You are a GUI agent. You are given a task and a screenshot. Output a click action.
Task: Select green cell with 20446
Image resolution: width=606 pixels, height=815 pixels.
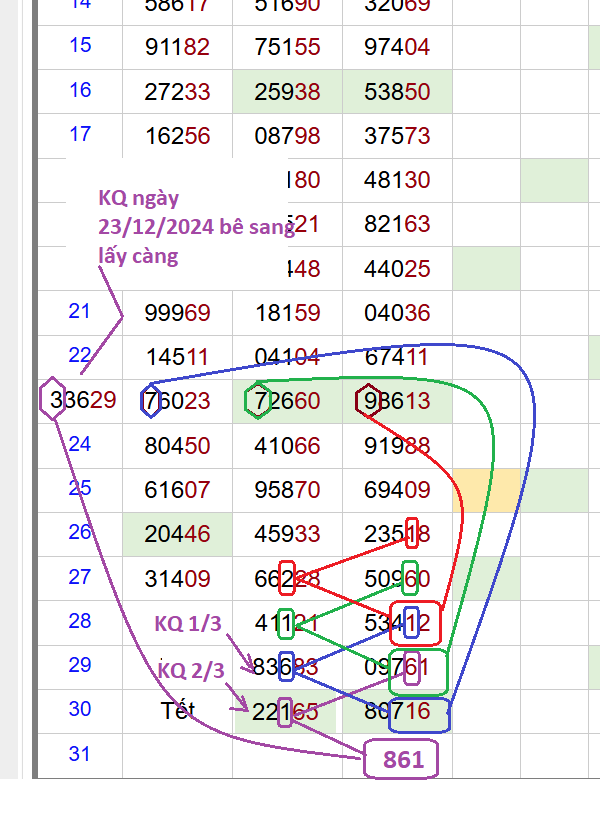(x=177, y=534)
